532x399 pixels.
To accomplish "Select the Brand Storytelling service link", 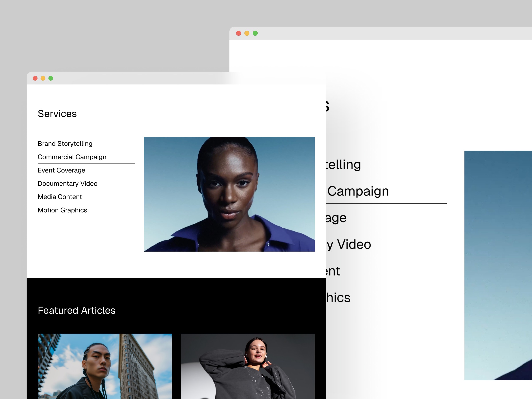I will pyautogui.click(x=65, y=144).
